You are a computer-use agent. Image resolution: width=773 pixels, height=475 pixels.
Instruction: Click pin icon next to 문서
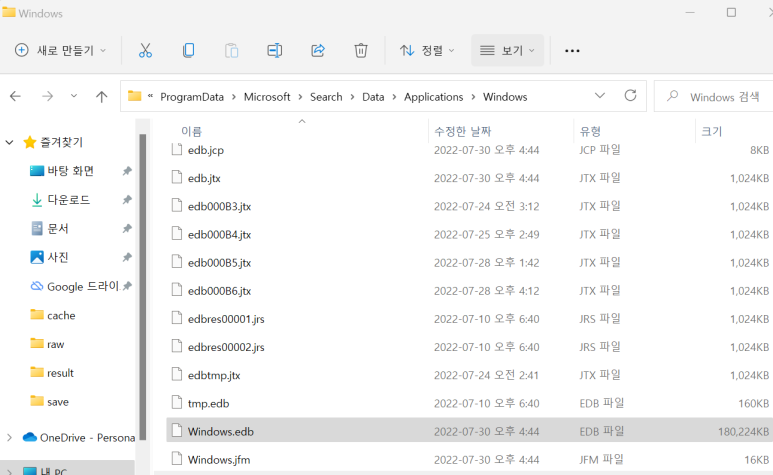coord(127,229)
